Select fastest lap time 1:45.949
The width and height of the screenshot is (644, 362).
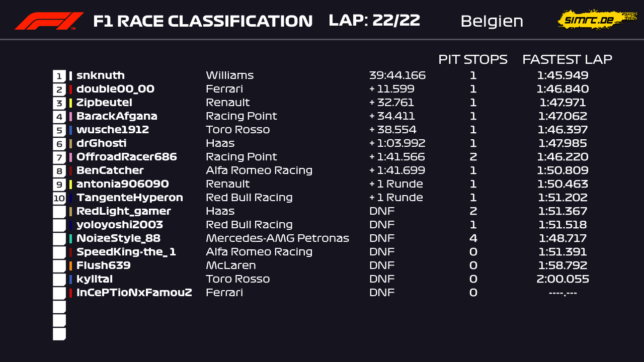point(562,75)
